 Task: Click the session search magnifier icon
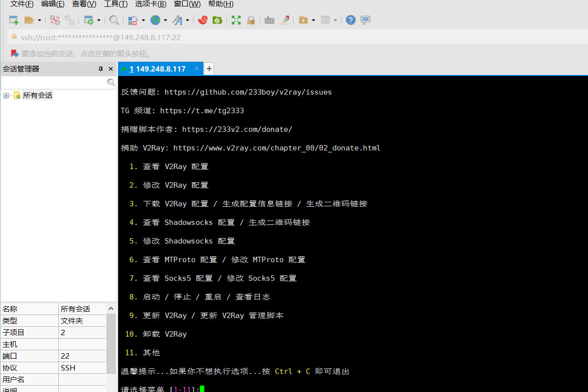(111, 82)
